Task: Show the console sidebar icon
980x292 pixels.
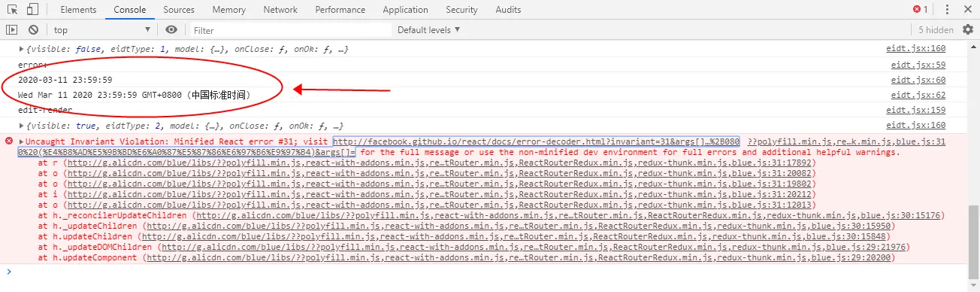Action: point(12,29)
